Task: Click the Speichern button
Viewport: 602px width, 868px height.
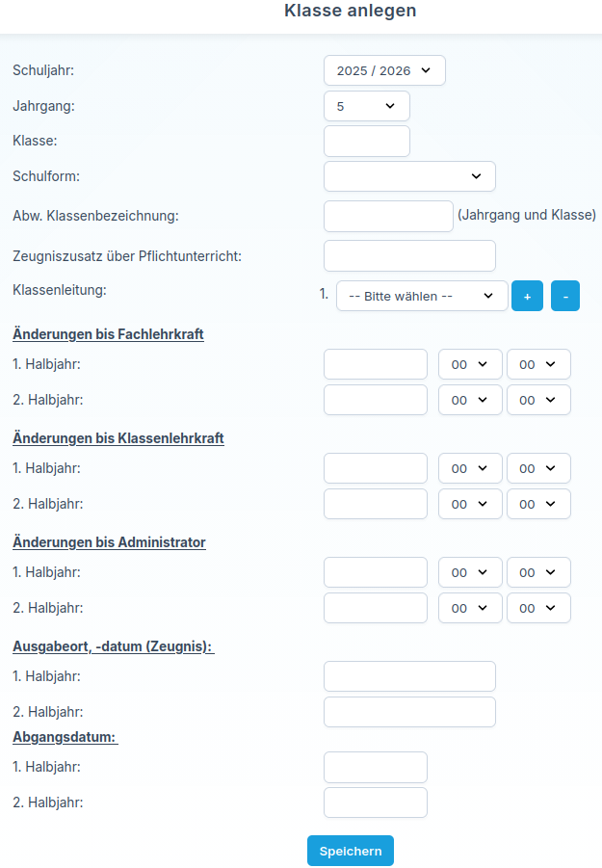Action: coord(351,851)
